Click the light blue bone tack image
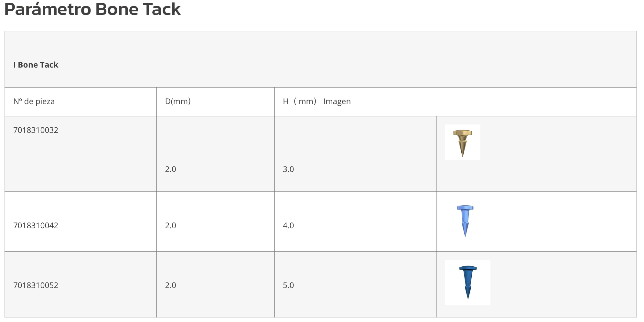The width and height of the screenshot is (644, 322). (x=465, y=221)
